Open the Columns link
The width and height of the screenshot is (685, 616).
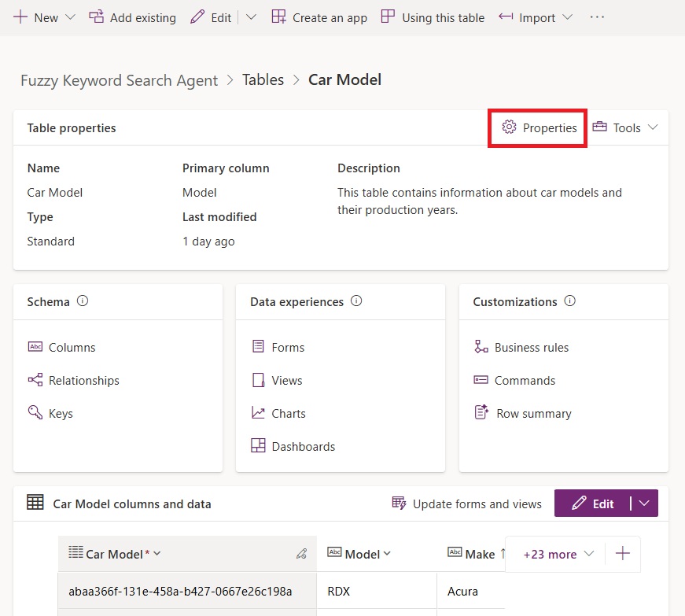[x=72, y=347]
